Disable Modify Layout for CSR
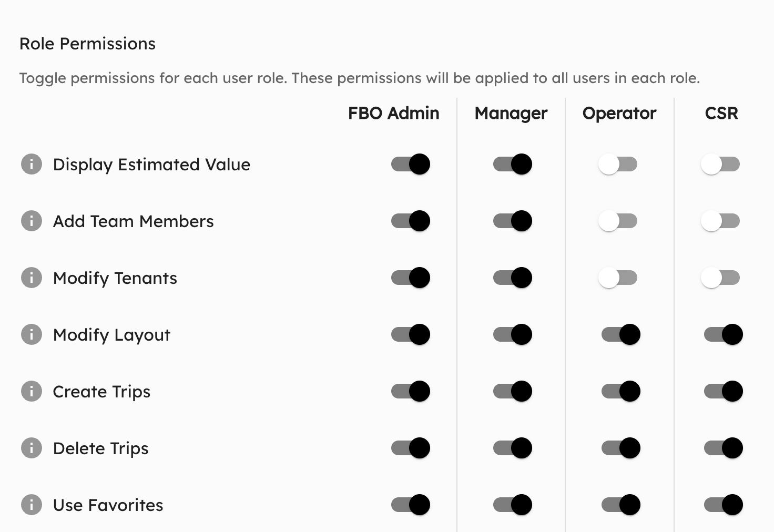The height and width of the screenshot is (532, 774). [x=722, y=334]
